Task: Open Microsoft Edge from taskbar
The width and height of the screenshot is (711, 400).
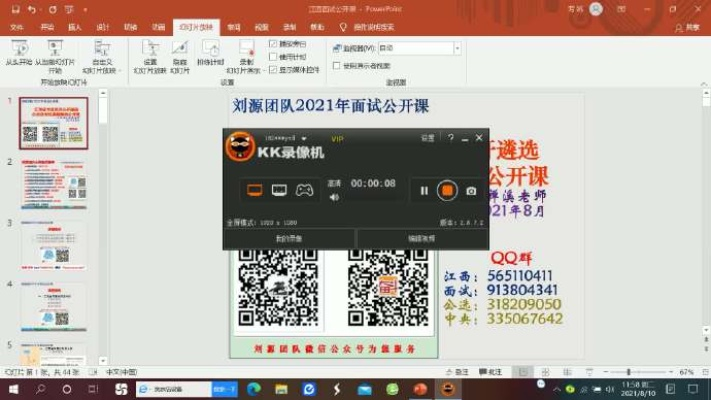Action: 253,389
